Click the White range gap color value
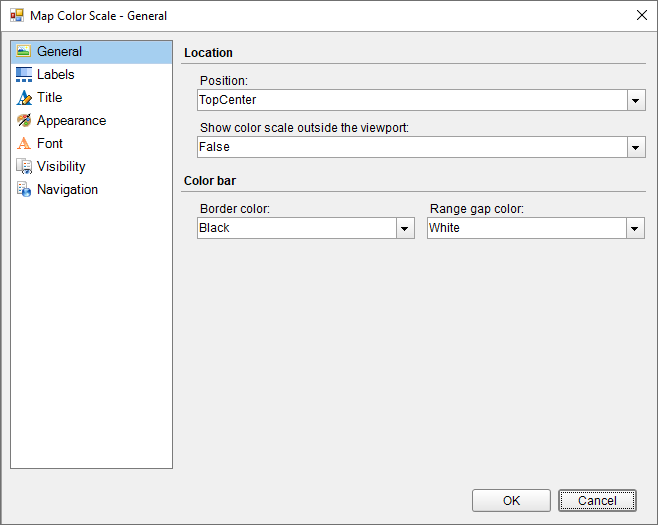The width and height of the screenshot is (658, 526). 445,228
